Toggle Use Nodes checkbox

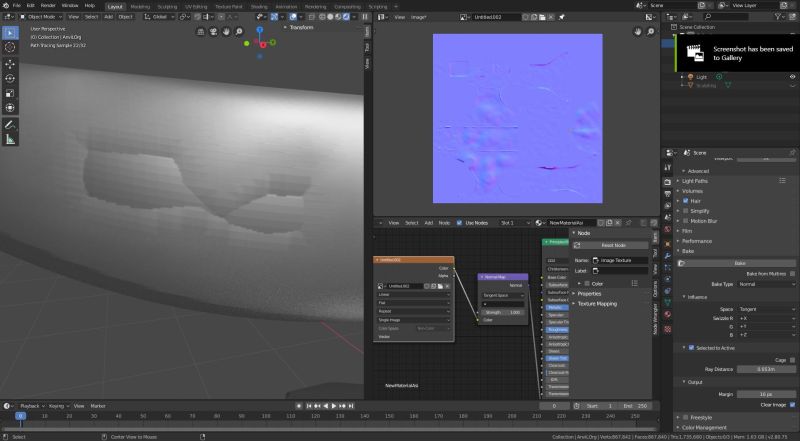coord(459,223)
